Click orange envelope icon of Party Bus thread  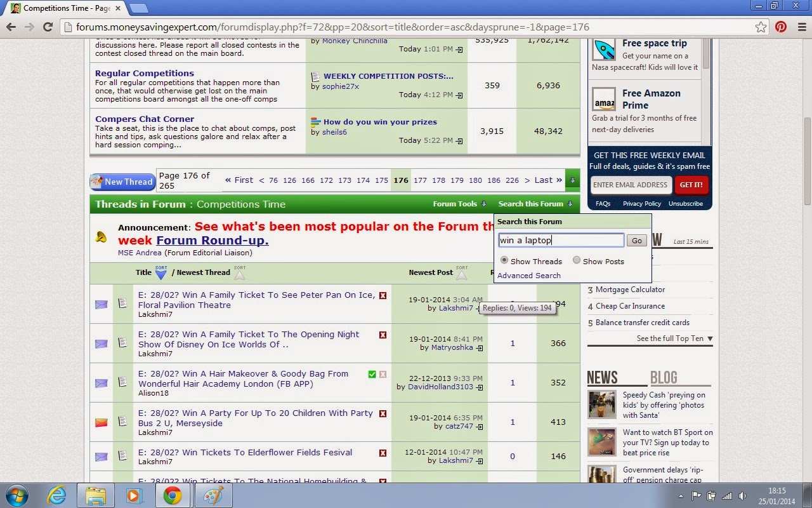tap(101, 422)
